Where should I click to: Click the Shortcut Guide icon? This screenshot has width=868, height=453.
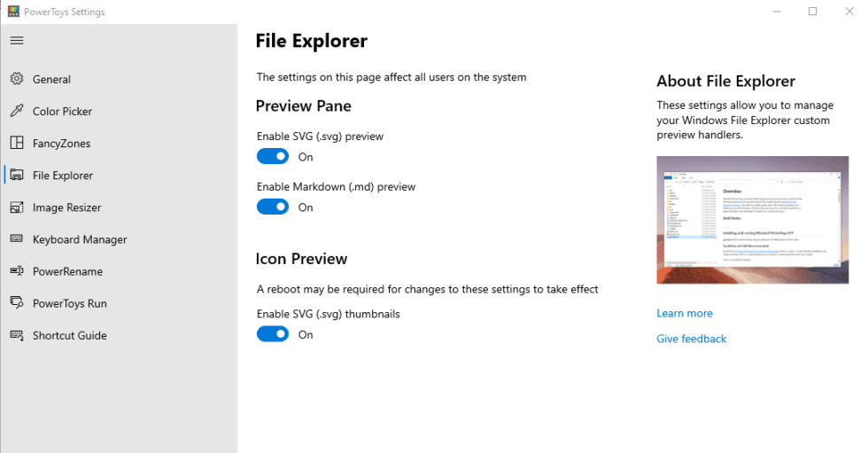tap(17, 335)
